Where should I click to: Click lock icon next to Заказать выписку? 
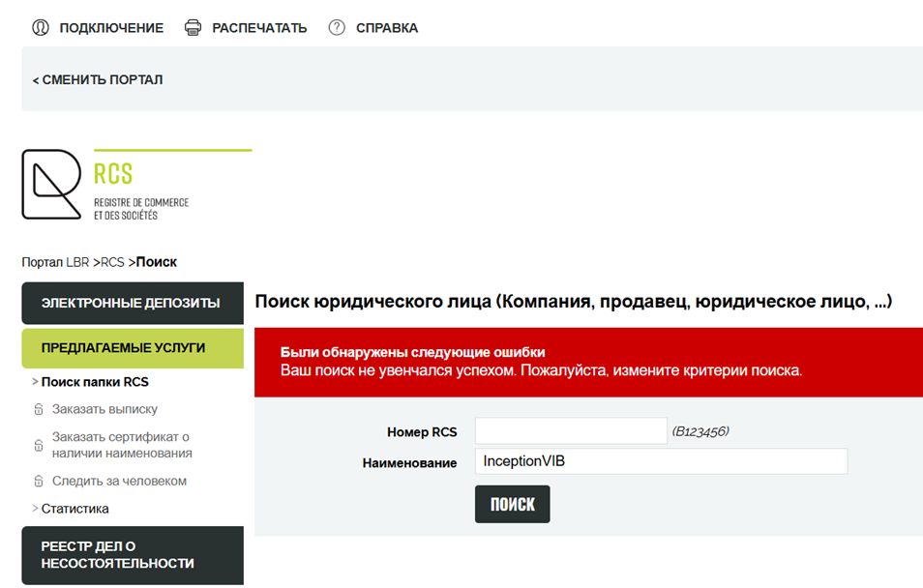pos(39,409)
